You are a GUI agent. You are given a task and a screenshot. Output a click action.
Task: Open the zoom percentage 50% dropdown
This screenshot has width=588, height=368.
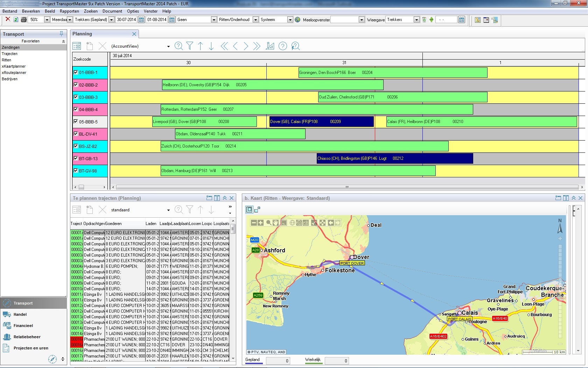pyautogui.click(x=47, y=20)
